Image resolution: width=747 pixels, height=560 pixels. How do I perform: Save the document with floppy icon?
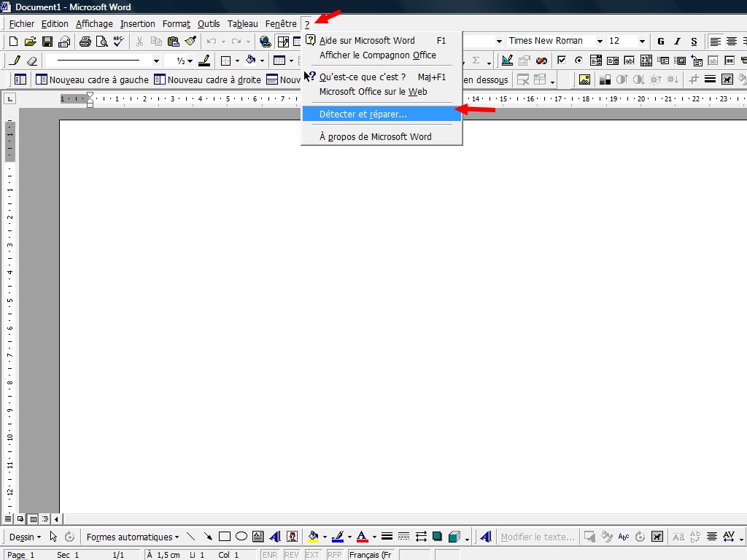point(47,42)
